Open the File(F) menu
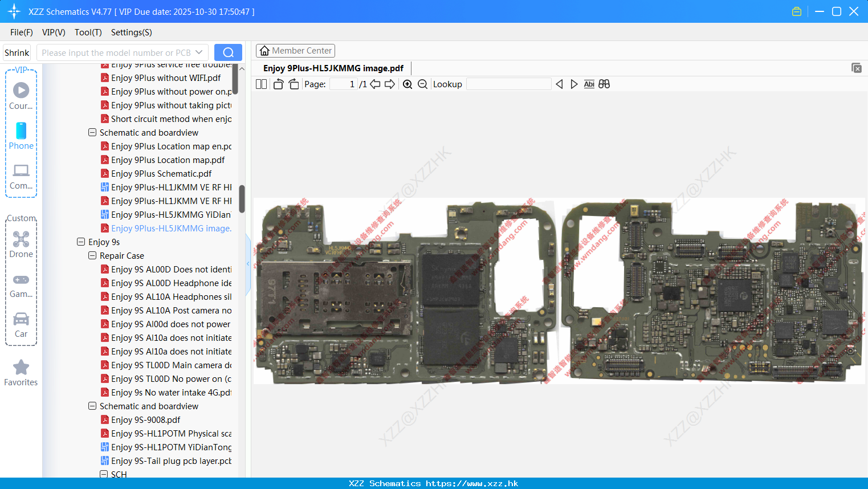The width and height of the screenshot is (868, 489). tap(21, 32)
